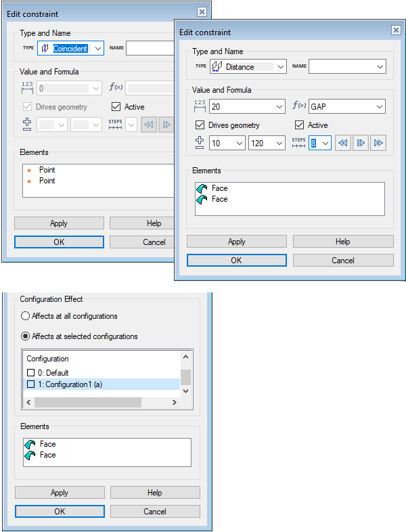Open the Distance type dropdown
Viewport: 406px width, 532px height.
[x=280, y=66]
